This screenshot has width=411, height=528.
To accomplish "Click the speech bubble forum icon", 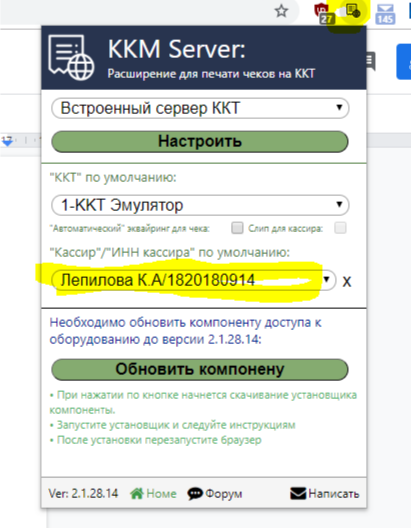I will coord(195,494).
